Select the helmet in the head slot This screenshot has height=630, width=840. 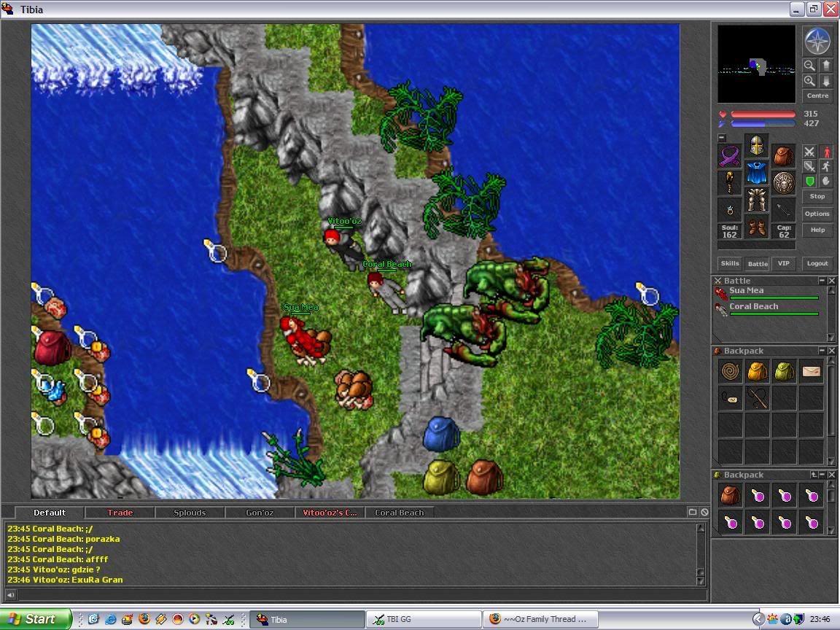tap(756, 144)
